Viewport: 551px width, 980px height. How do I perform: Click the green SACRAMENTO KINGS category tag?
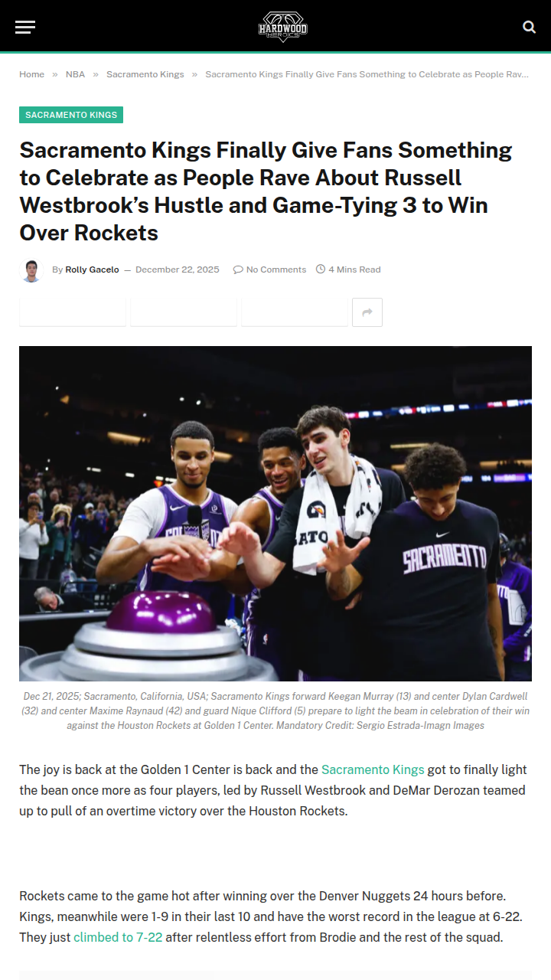point(71,115)
